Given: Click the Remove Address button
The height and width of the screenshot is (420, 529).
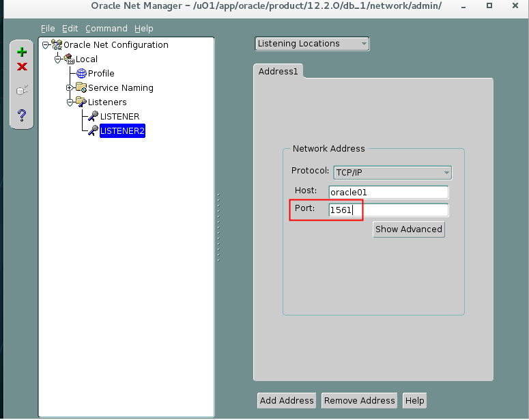Looking at the screenshot, I should [359, 401].
